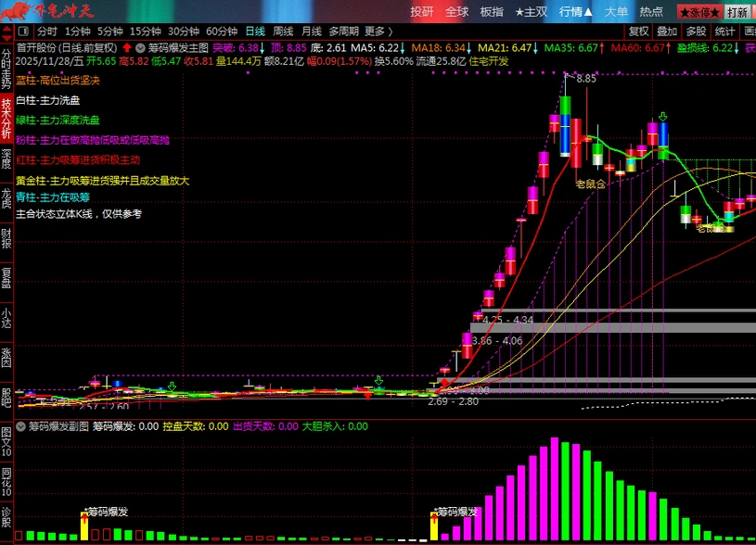Enable 多股 multi-stock view
This screenshot has width=756, height=545.
pos(696,31)
